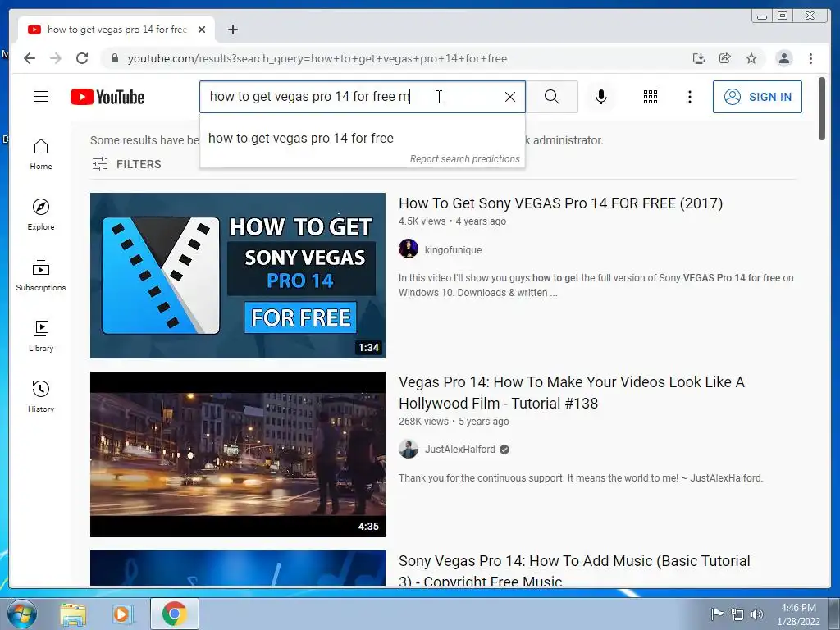Open Explore in the sidebar
Viewport: 840px width, 630px height.
click(x=41, y=215)
